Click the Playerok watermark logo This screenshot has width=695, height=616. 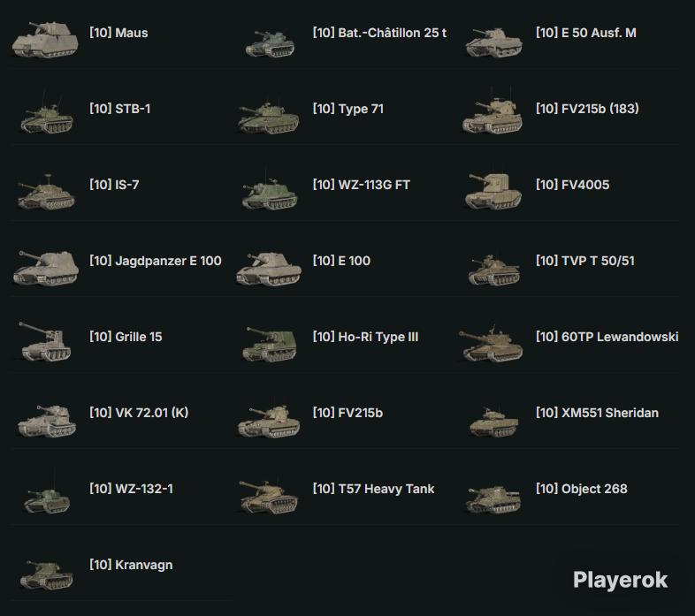pos(620,580)
